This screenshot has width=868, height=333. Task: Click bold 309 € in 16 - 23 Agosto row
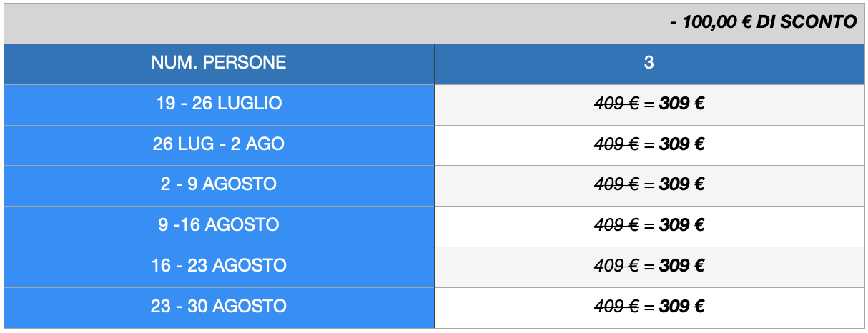coord(682,266)
